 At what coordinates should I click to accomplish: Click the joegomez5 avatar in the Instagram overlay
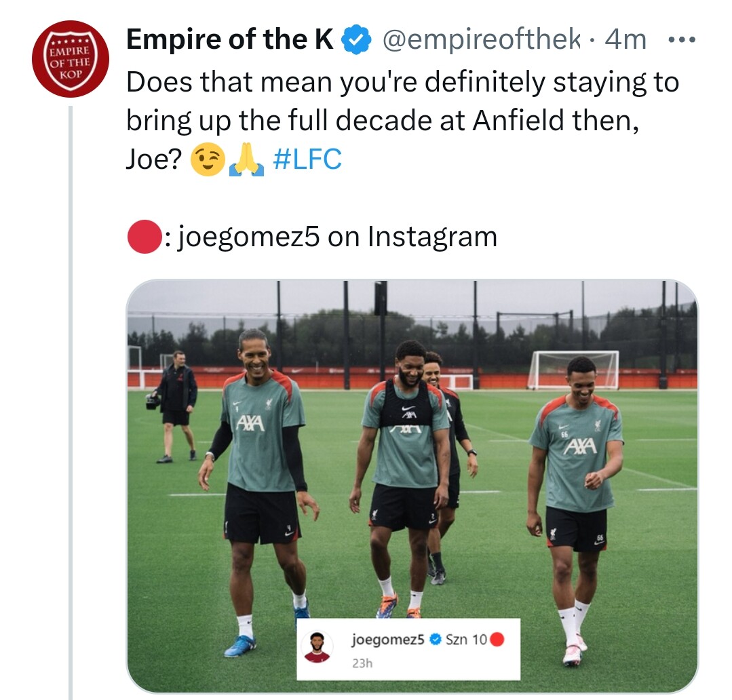tap(316, 647)
